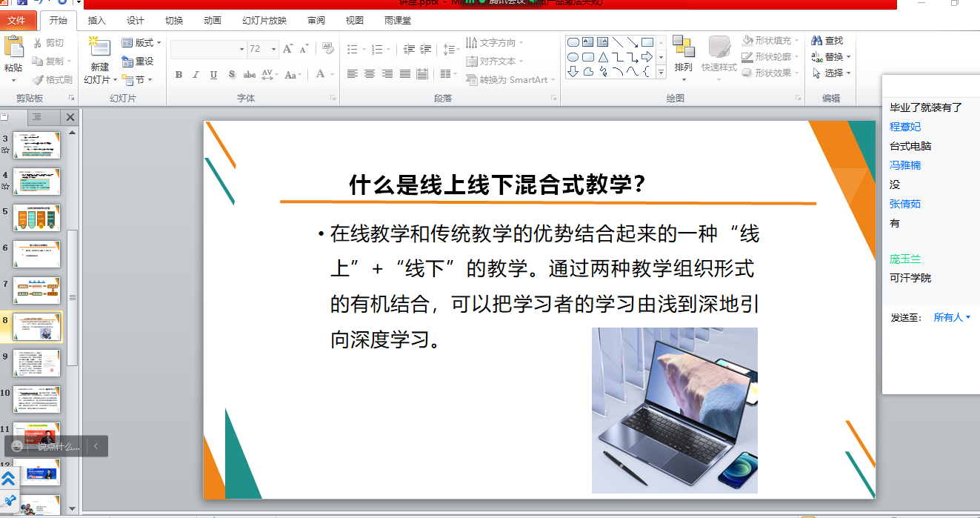Viewport: 980px width, 518px height.
Task: Click the Find (查找) binoculars icon
Action: 817,41
